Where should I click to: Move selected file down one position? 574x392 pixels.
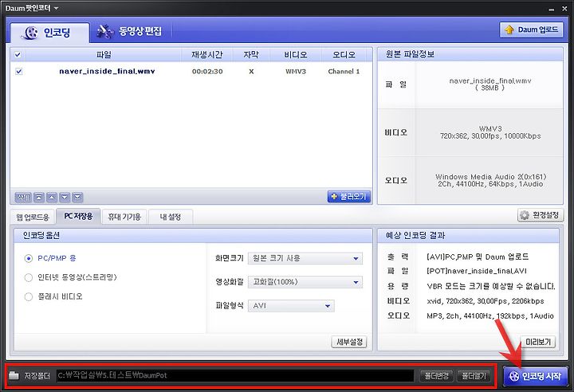click(65, 198)
